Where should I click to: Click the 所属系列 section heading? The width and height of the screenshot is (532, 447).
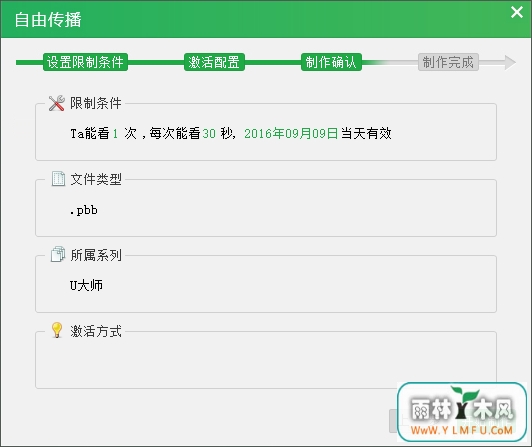click(96, 255)
